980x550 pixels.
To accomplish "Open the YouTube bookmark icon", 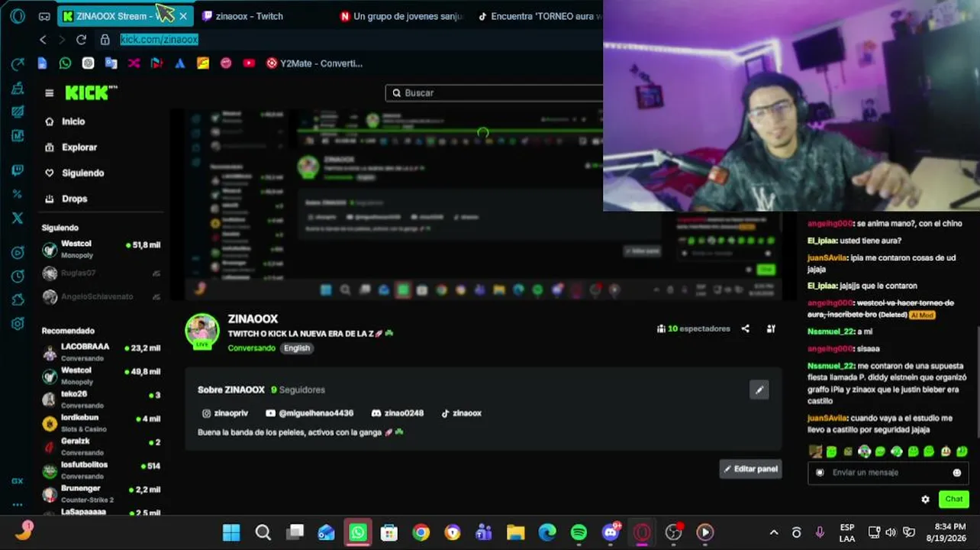I will tap(249, 63).
